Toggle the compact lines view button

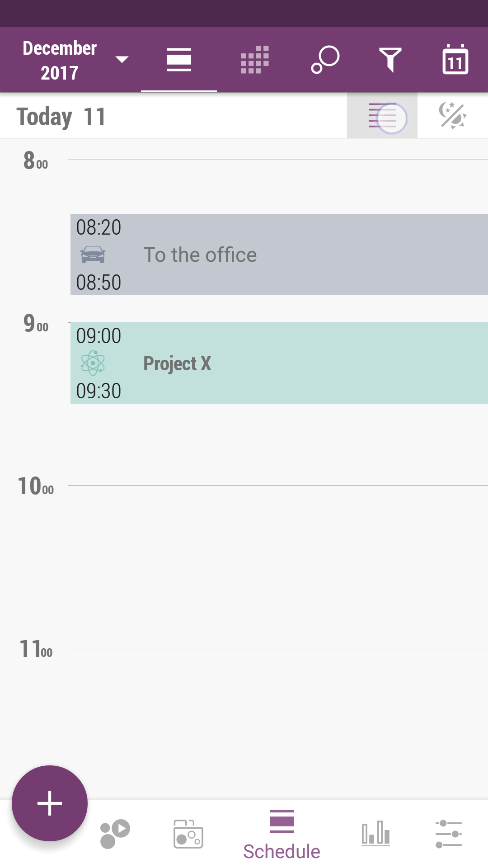(382, 116)
